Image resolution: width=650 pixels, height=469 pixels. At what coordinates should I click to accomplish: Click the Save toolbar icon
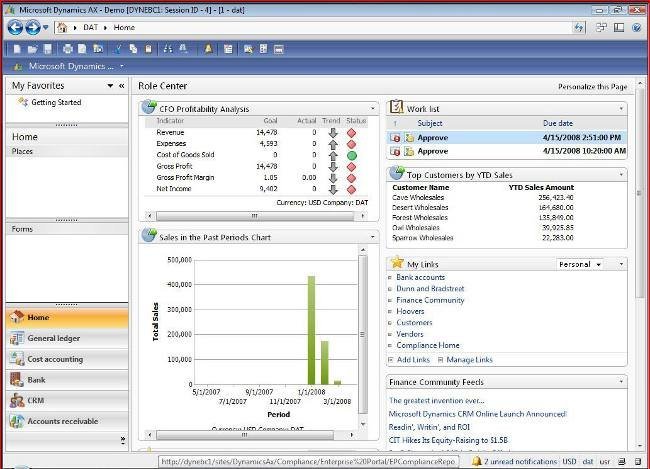[48, 49]
